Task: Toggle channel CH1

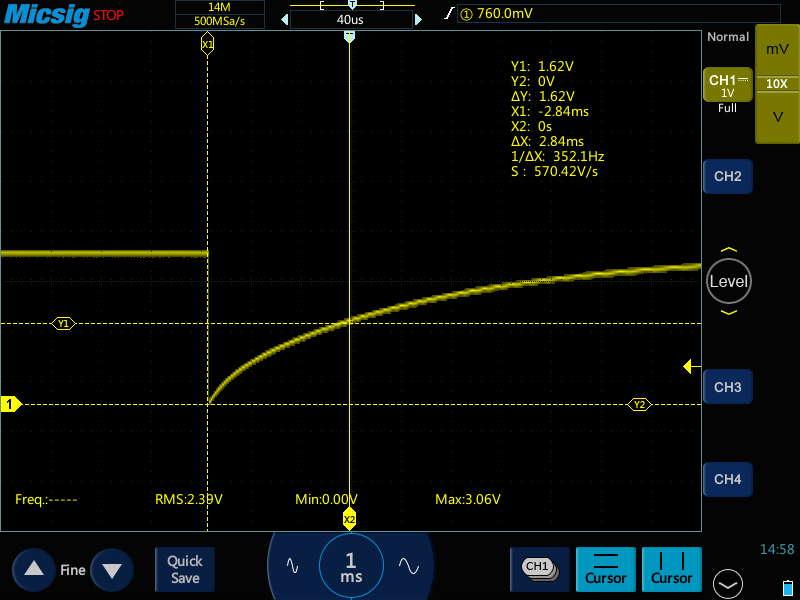Action: point(728,85)
